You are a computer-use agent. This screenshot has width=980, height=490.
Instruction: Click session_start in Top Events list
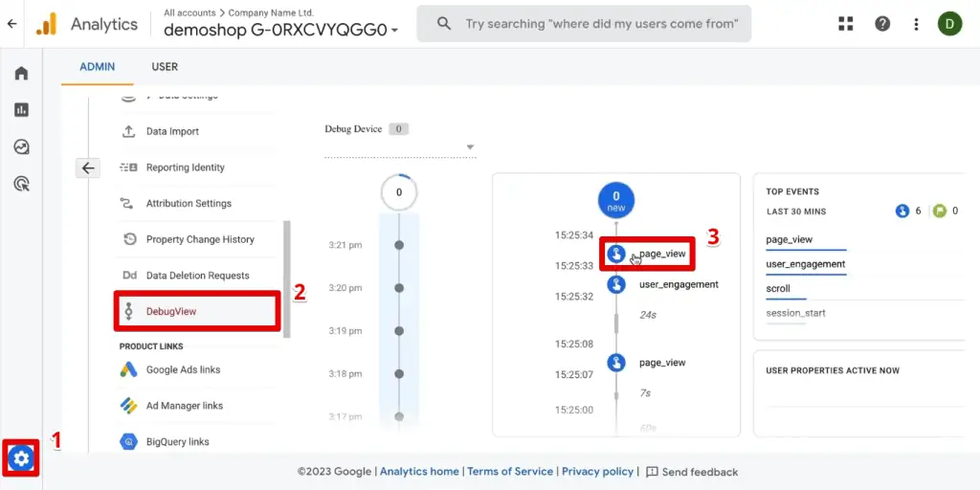click(x=795, y=313)
